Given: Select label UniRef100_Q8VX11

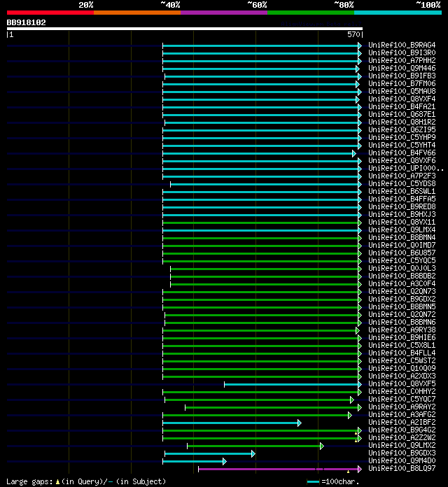Looking at the screenshot, I should click(x=402, y=223).
